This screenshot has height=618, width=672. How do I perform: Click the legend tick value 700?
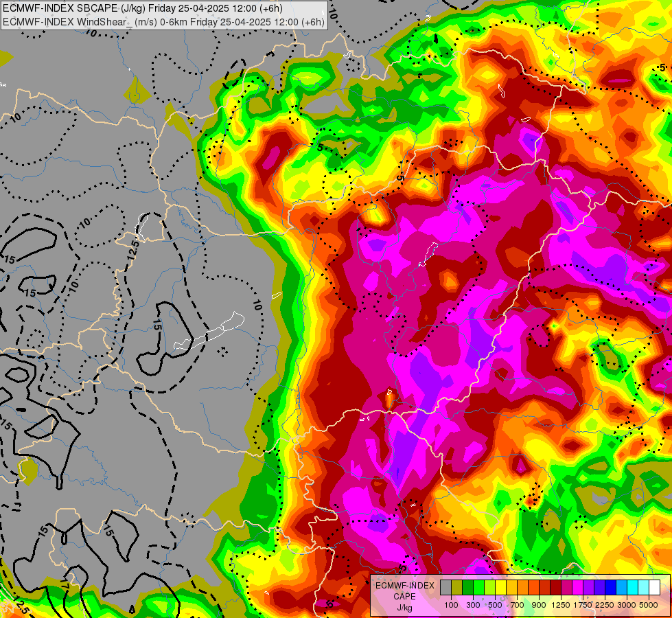(518, 605)
